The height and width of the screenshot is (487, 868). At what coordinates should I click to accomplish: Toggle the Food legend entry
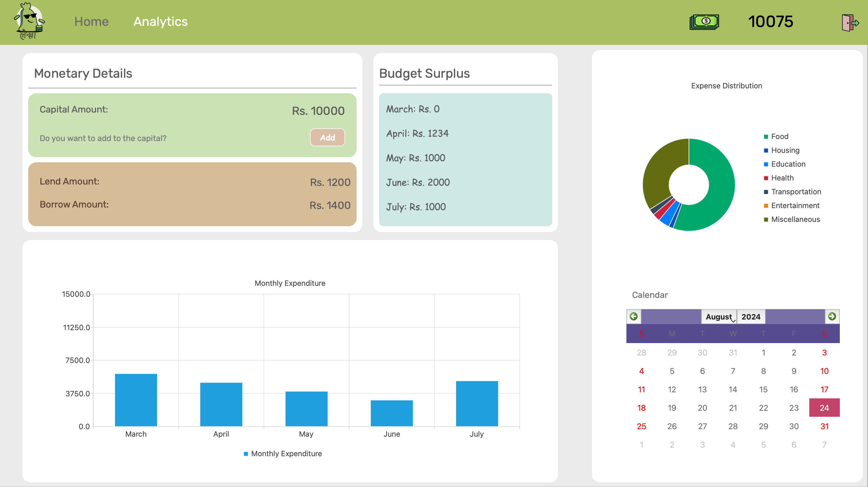coord(780,136)
